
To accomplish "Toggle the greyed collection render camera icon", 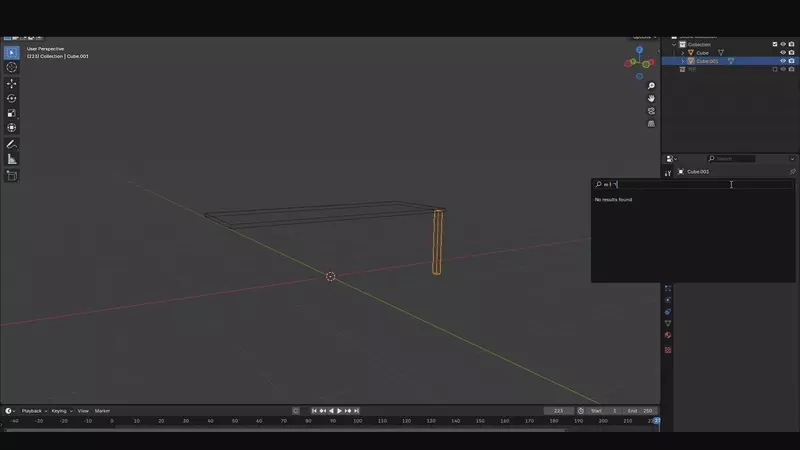I will tap(791, 69).
